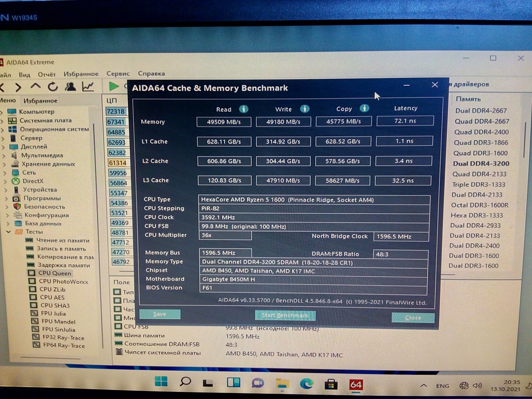
Task: Select Quad DDR3-1866 in the Память list
Action: coord(481,143)
